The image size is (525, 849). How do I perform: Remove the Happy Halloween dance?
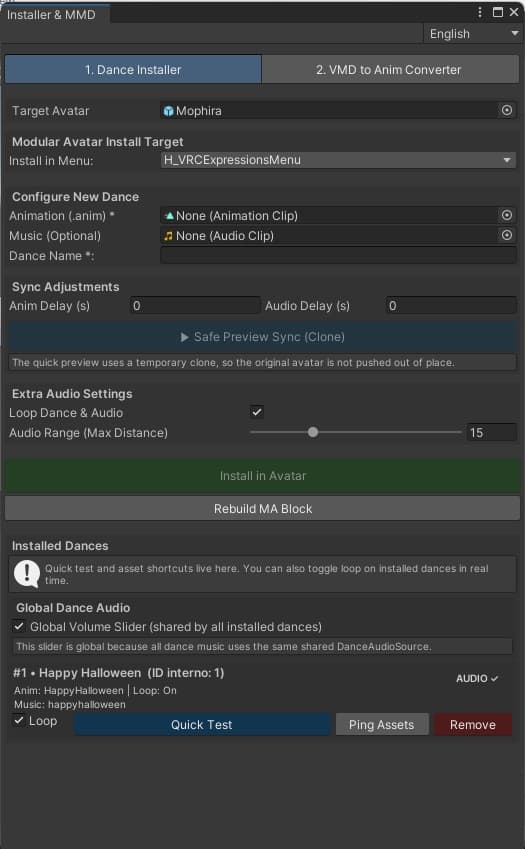coord(472,724)
